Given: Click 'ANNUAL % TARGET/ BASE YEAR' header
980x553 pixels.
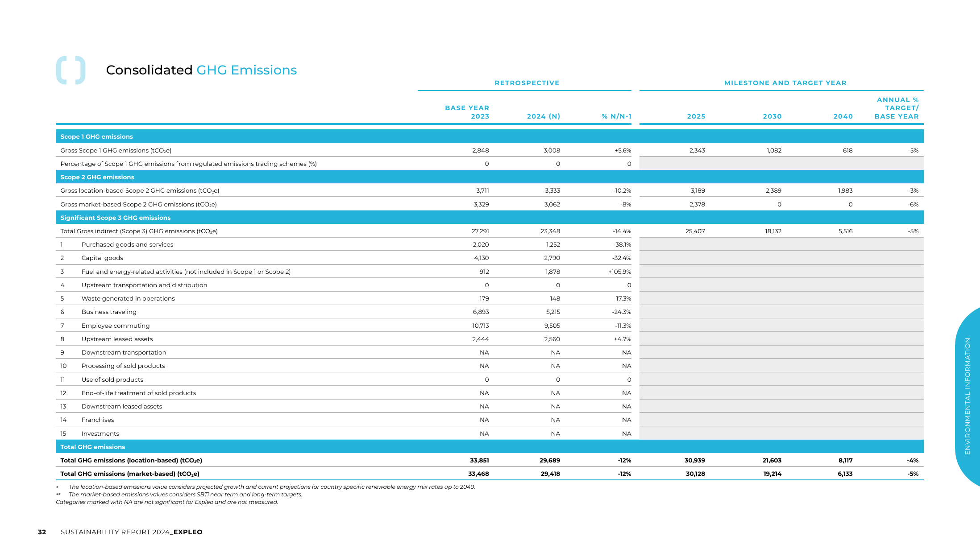Looking at the screenshot, I should coord(896,108).
